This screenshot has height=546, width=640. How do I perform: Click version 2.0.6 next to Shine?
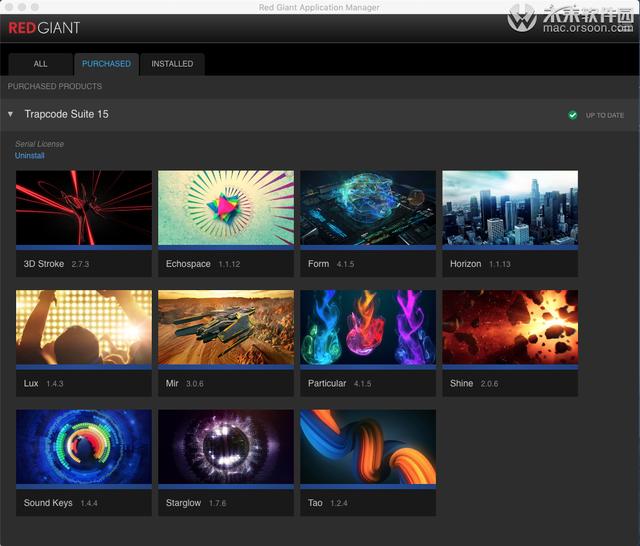[489, 384]
